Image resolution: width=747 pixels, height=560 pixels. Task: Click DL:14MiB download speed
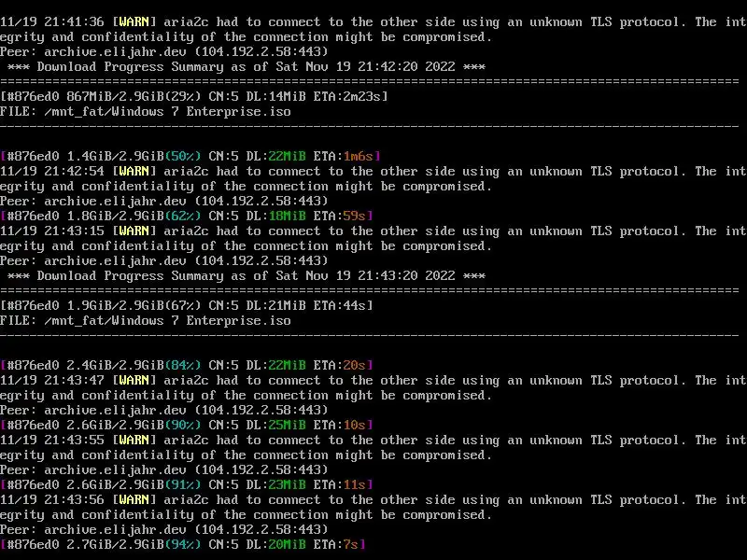tap(275, 97)
